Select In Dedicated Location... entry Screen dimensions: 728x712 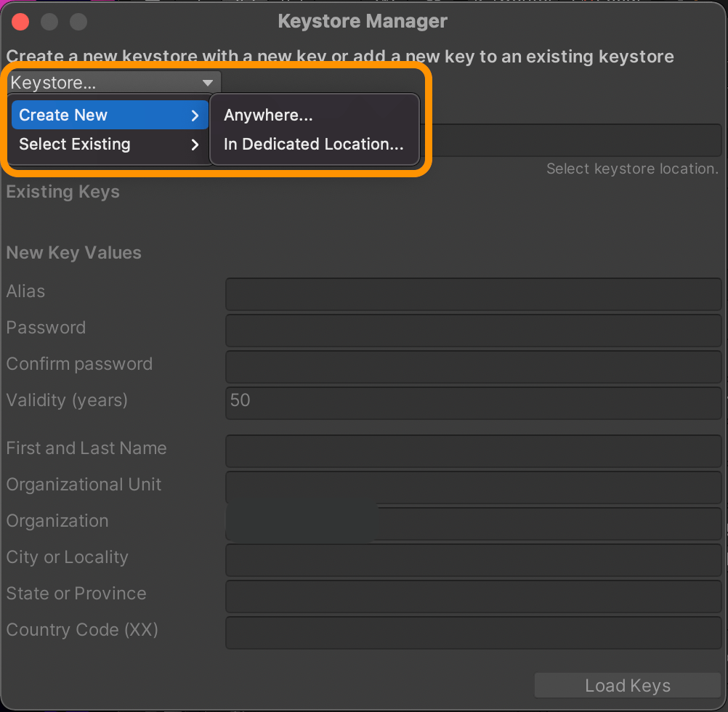point(314,144)
